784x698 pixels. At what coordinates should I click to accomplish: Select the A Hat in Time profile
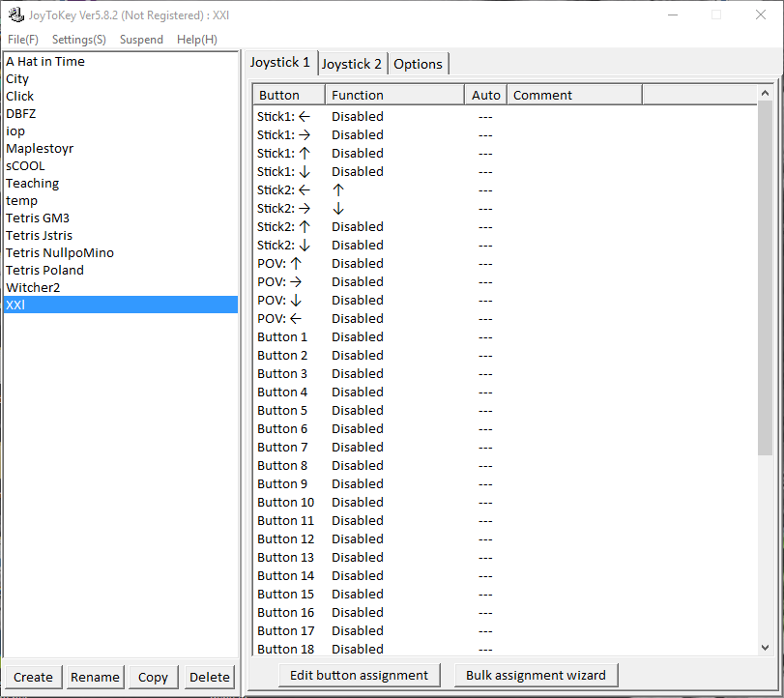pyautogui.click(x=121, y=62)
